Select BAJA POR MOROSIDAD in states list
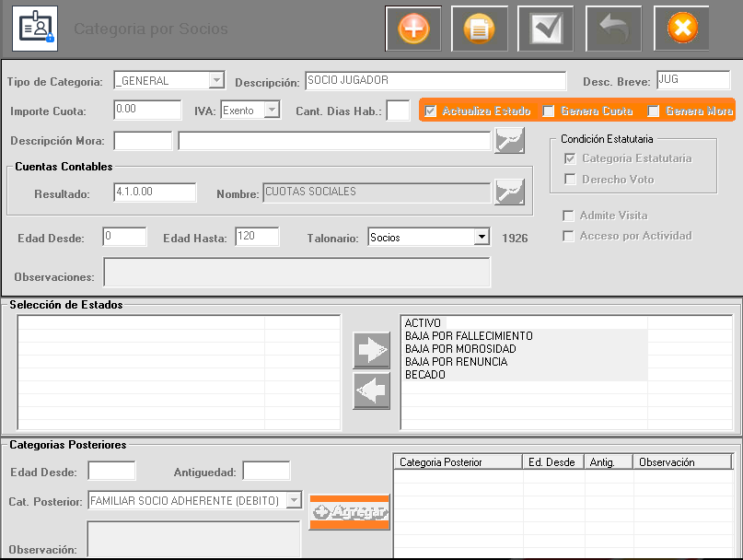Screen dimensions: 743x560 click(x=460, y=349)
